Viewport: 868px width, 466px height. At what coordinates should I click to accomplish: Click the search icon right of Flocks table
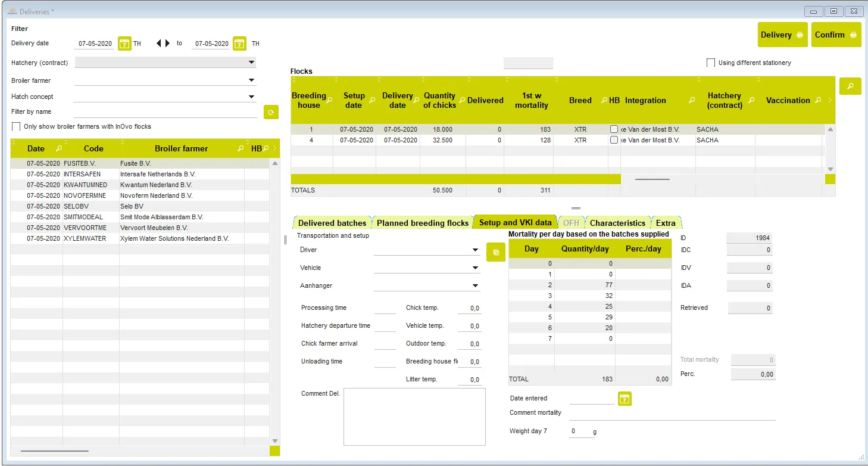point(850,86)
